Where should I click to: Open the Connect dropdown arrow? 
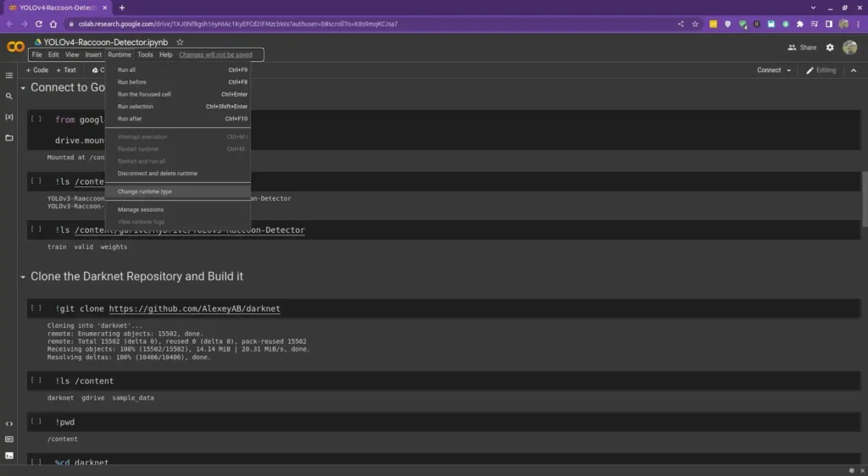pyautogui.click(x=789, y=70)
